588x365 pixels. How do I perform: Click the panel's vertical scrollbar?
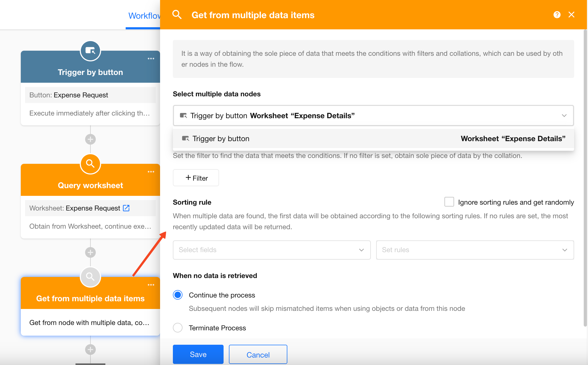(x=585, y=178)
